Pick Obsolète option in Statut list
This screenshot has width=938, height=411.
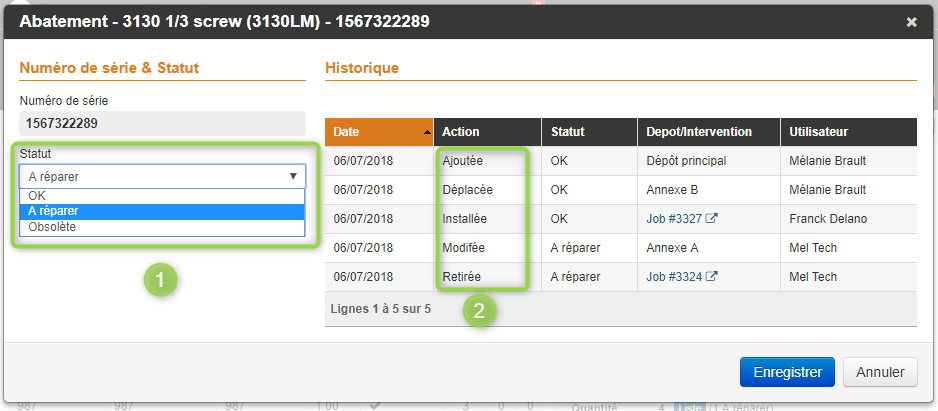point(162,227)
